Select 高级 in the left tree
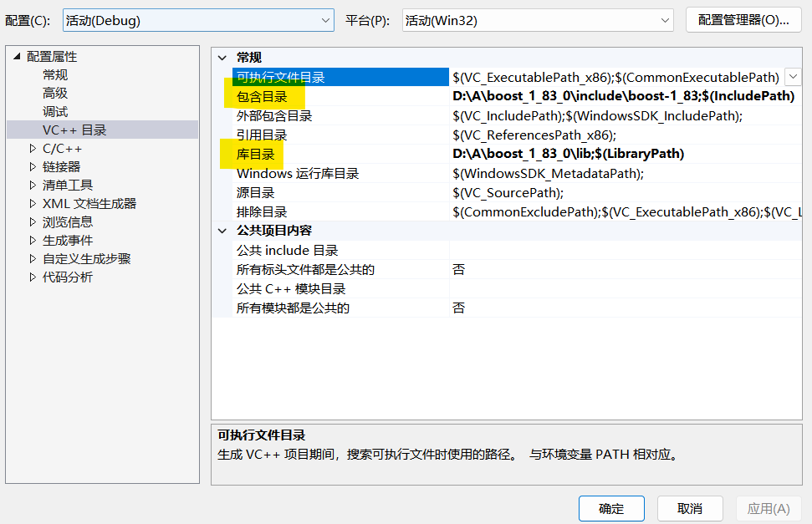This screenshot has width=812, height=524. 55,94
